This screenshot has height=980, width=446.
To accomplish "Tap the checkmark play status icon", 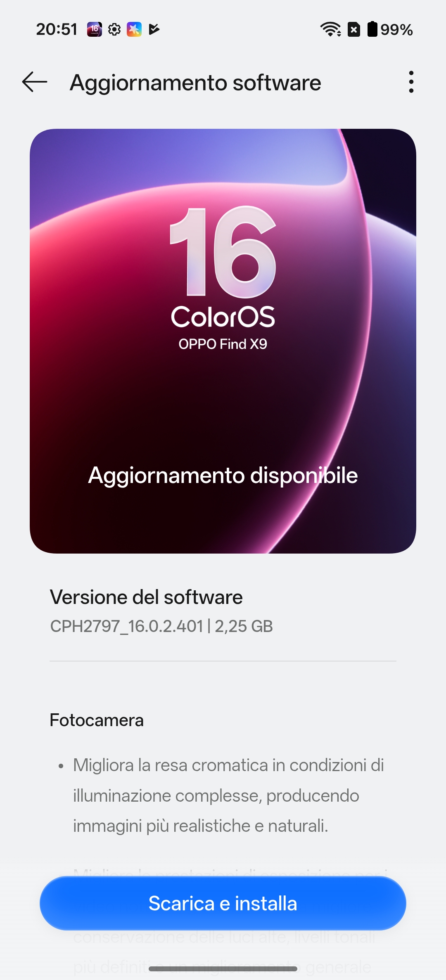I will 154,29.
